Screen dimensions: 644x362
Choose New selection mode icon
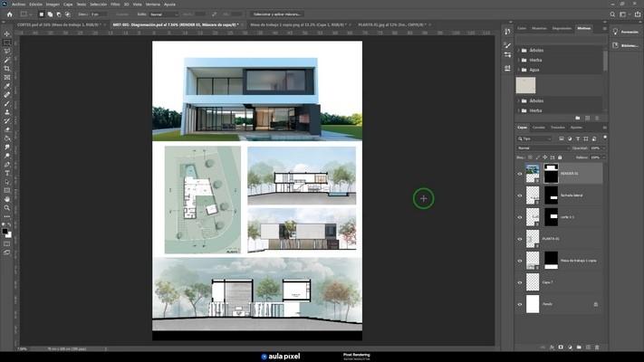(41, 14)
